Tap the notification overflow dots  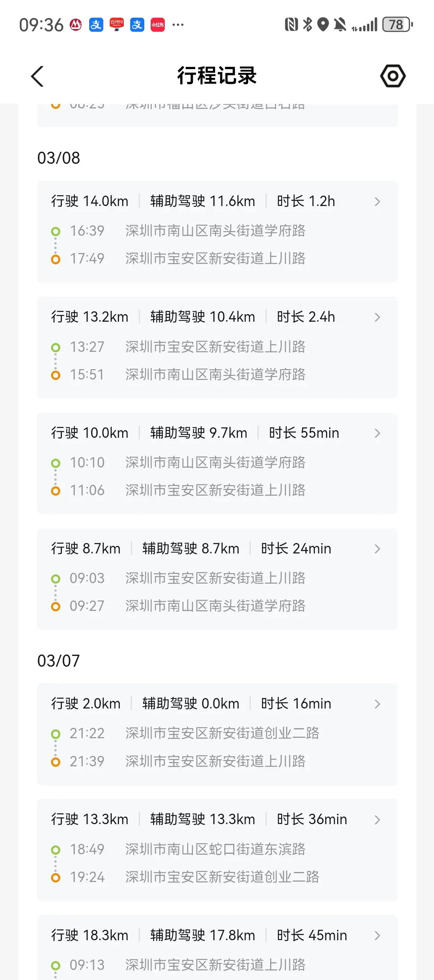(178, 24)
